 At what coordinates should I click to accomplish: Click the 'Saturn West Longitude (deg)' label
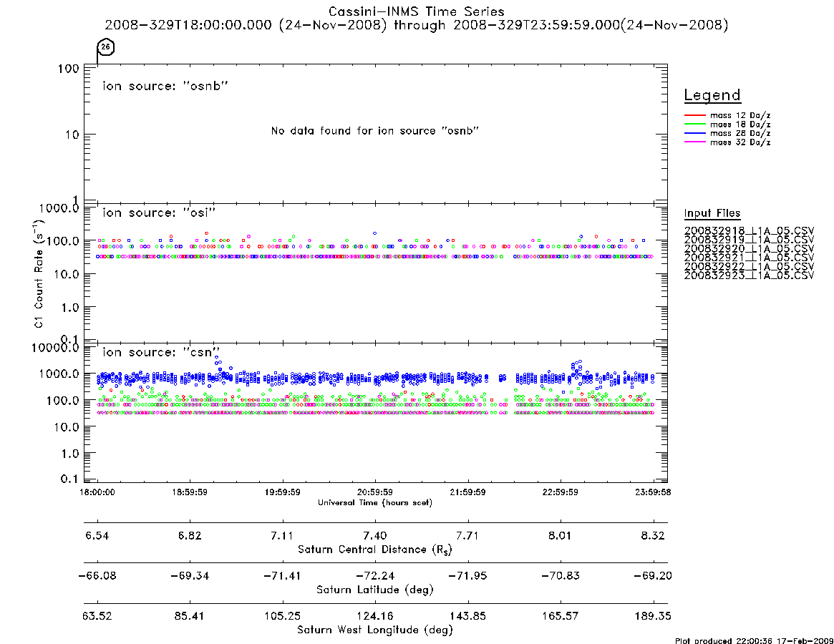click(x=375, y=630)
